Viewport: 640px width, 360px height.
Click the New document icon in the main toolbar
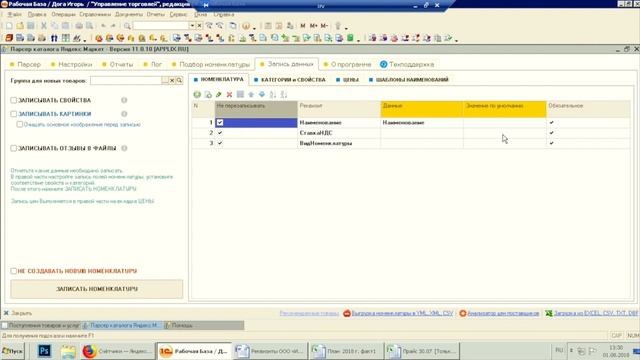click(x=9, y=26)
